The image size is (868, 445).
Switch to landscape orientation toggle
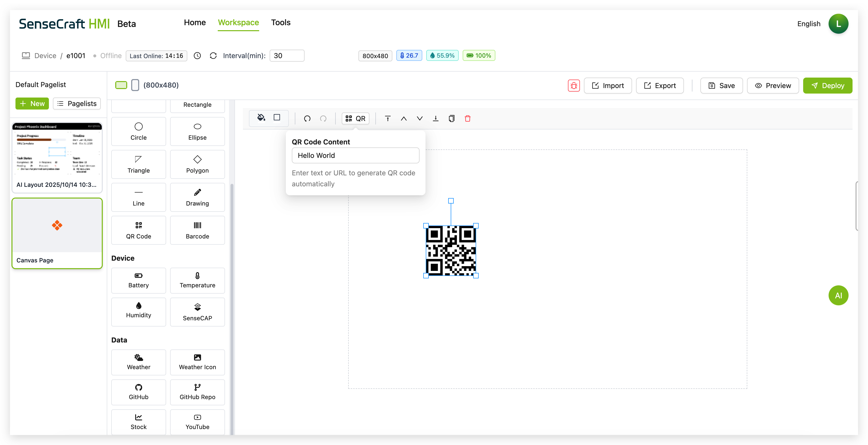(x=121, y=85)
